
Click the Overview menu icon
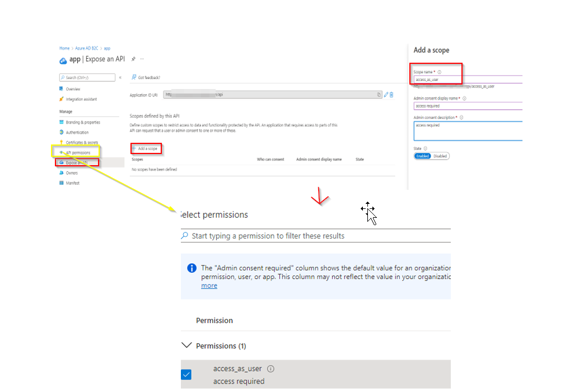click(61, 89)
